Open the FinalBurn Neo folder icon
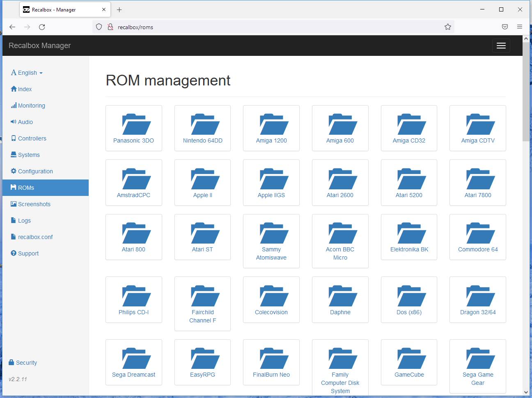Viewport: 532px width, 398px height. pyautogui.click(x=274, y=358)
